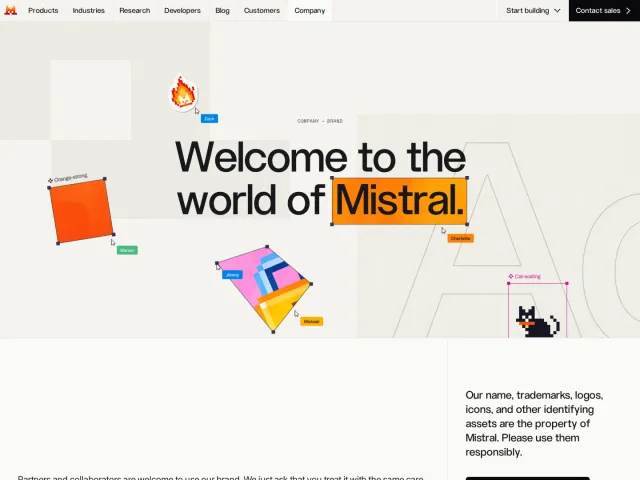
Task: Click the blue Jimmy cursor label
Action: tap(232, 275)
